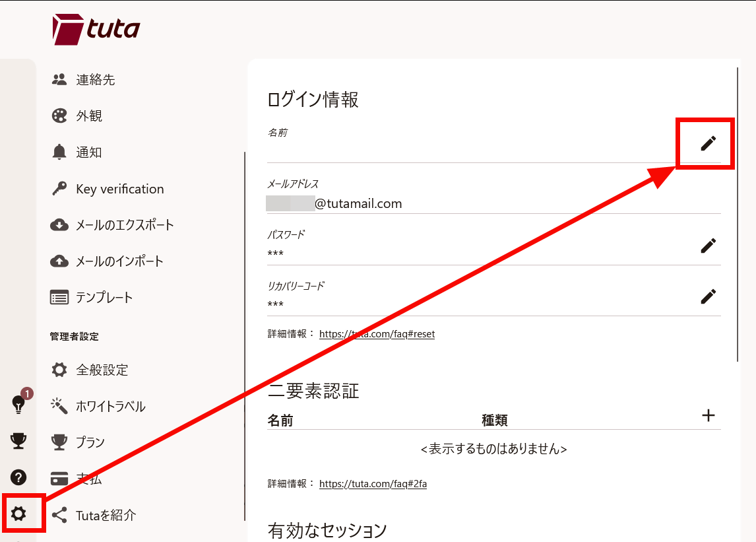The image size is (756, 542).
Task: Open メールのエクスポート
Action: [125, 225]
